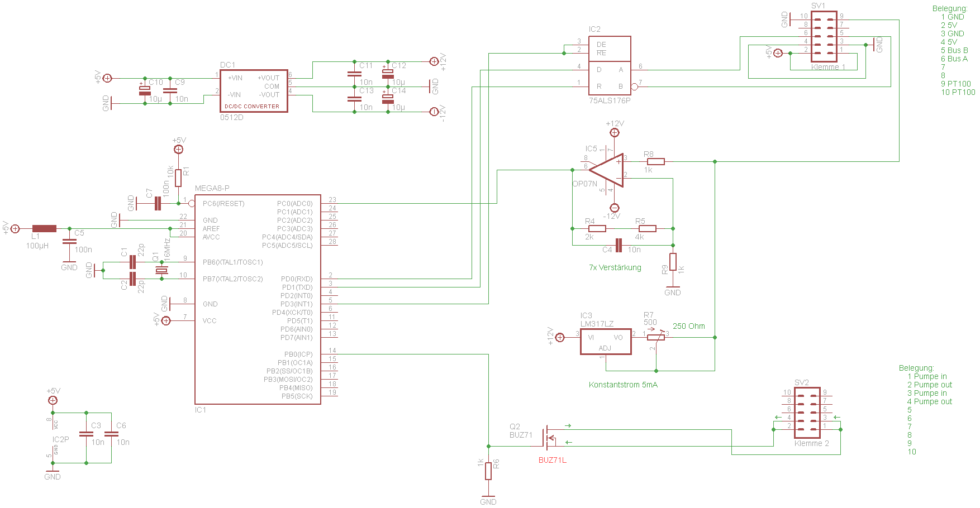Viewport: 980px width, 508px height.
Task: Select the '7x Verstärkung' annotation text
Action: (x=615, y=267)
